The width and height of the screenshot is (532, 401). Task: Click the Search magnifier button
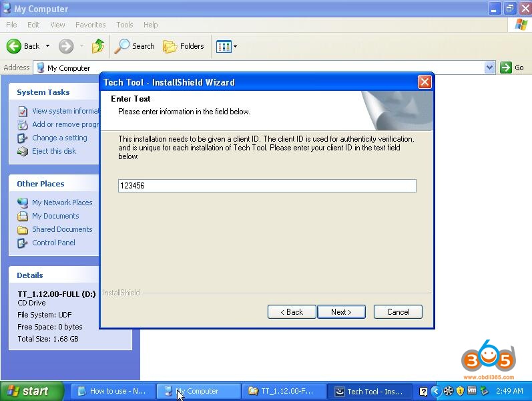click(x=134, y=46)
